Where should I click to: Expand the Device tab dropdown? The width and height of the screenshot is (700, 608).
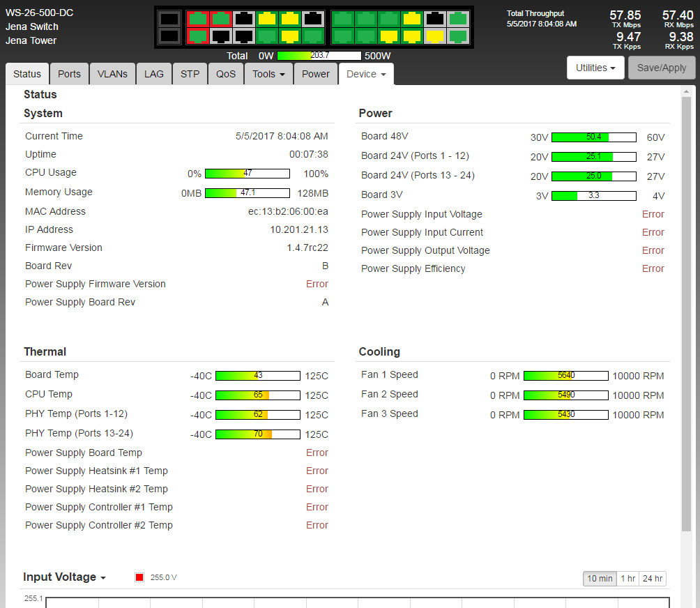click(x=366, y=74)
